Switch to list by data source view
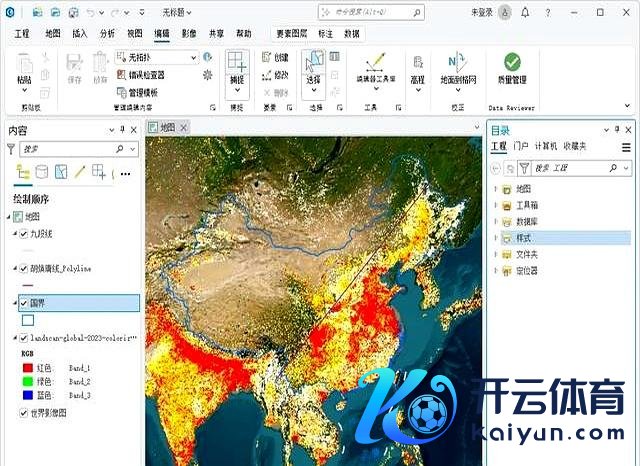This screenshot has height=466, width=640. 41,173
